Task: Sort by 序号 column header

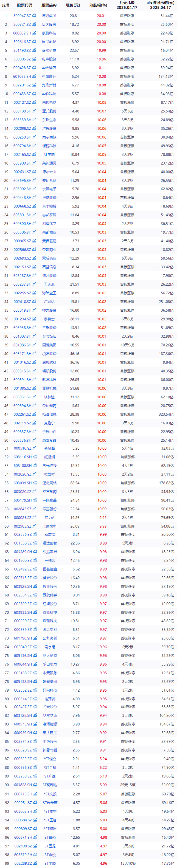Action: point(6,5)
